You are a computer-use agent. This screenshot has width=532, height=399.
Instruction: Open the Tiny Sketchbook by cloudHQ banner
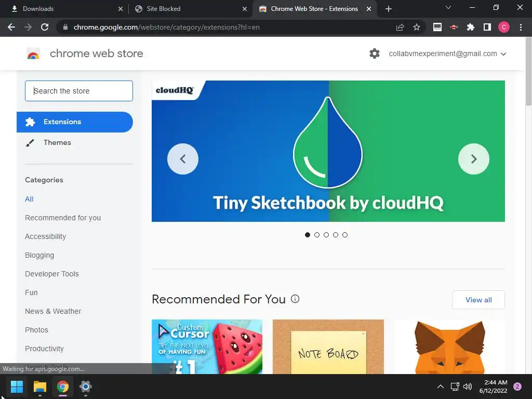coord(328,151)
